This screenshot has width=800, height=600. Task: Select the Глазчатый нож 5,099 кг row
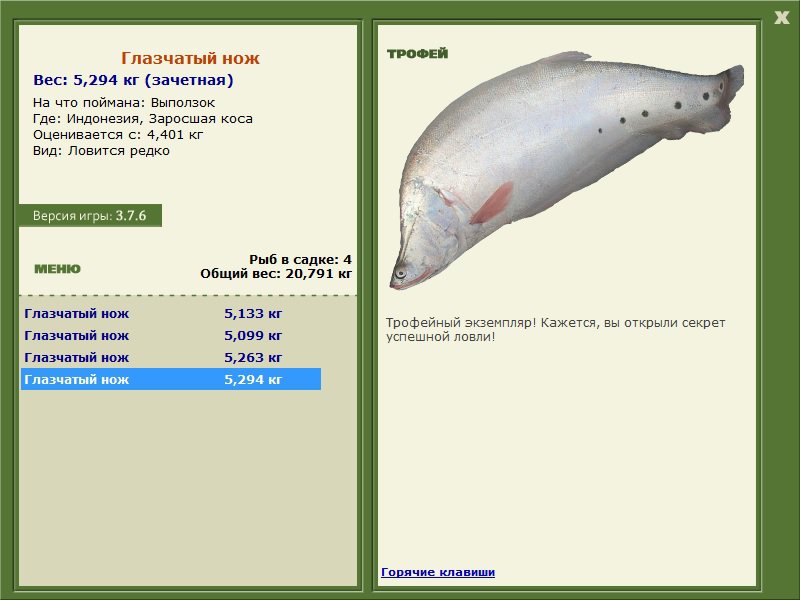point(171,335)
